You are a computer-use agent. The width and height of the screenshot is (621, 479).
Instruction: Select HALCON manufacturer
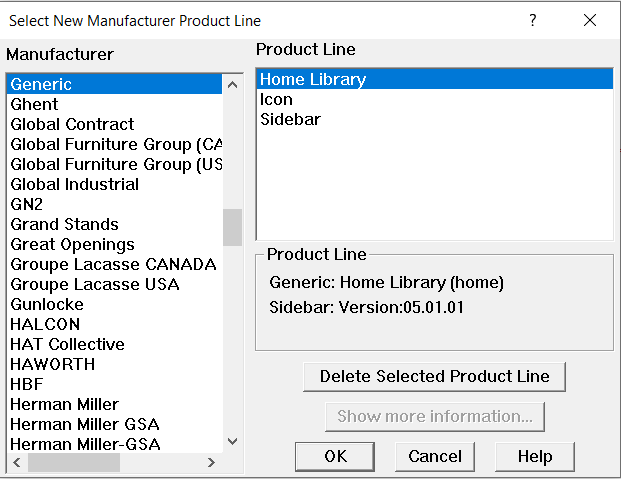pos(114,324)
